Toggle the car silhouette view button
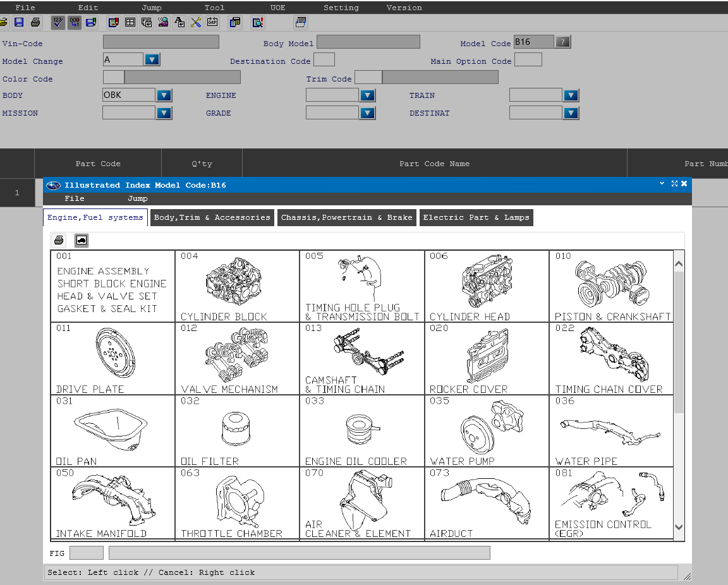Viewport: 728px width, 585px height. pyautogui.click(x=81, y=240)
